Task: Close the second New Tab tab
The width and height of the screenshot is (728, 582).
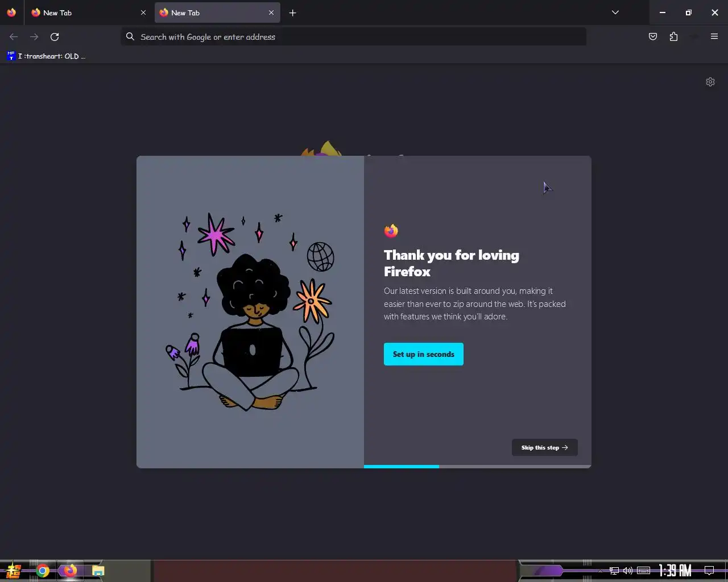Action: (x=271, y=13)
